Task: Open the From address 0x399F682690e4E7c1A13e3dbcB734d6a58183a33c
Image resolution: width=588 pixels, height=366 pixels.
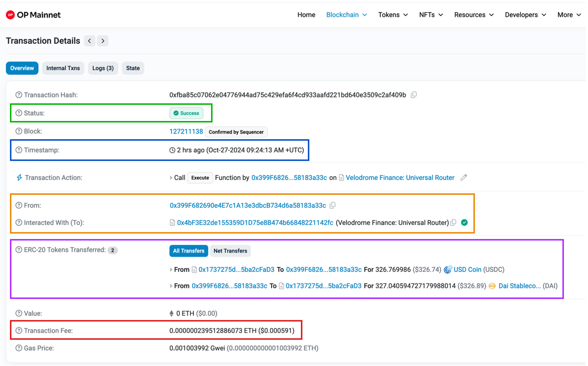Action: coord(248,205)
